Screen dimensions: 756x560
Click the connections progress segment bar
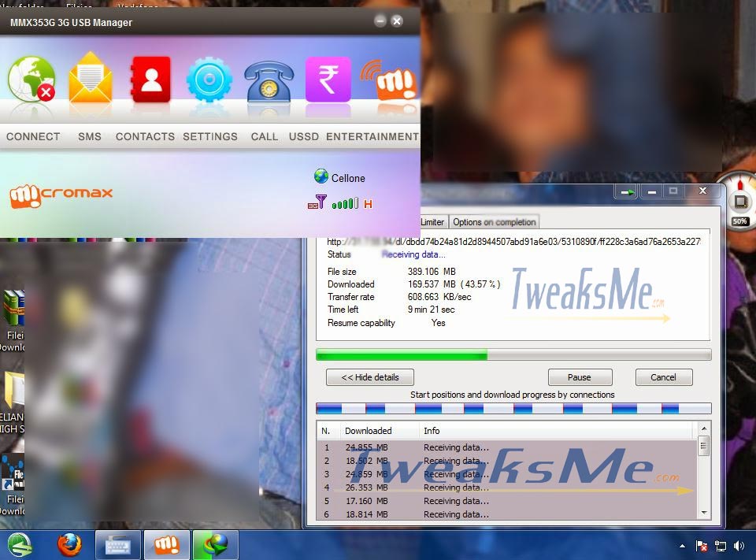(x=513, y=409)
